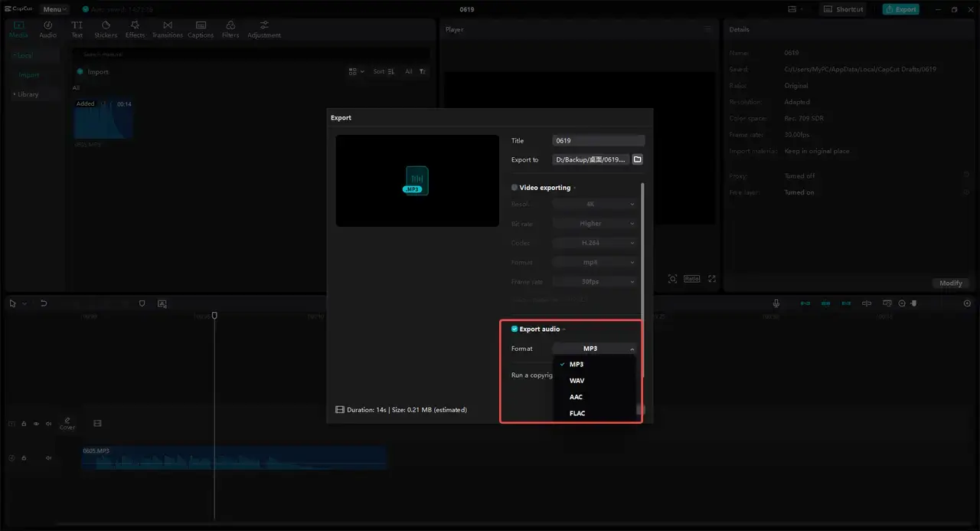Start voice recording with microphone icon
This screenshot has height=531, width=980.
point(776,303)
